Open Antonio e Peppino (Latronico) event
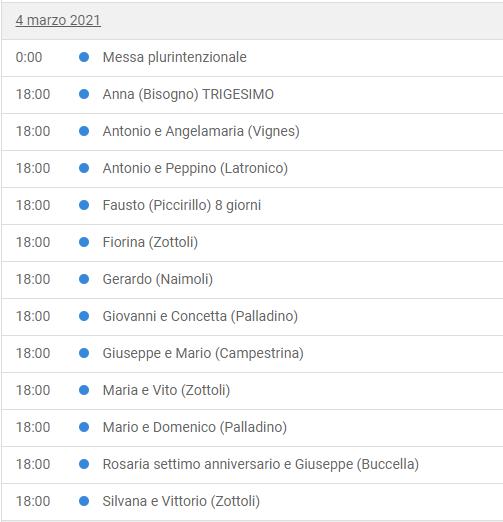This screenshot has height=522, width=503. pyautogui.click(x=195, y=168)
